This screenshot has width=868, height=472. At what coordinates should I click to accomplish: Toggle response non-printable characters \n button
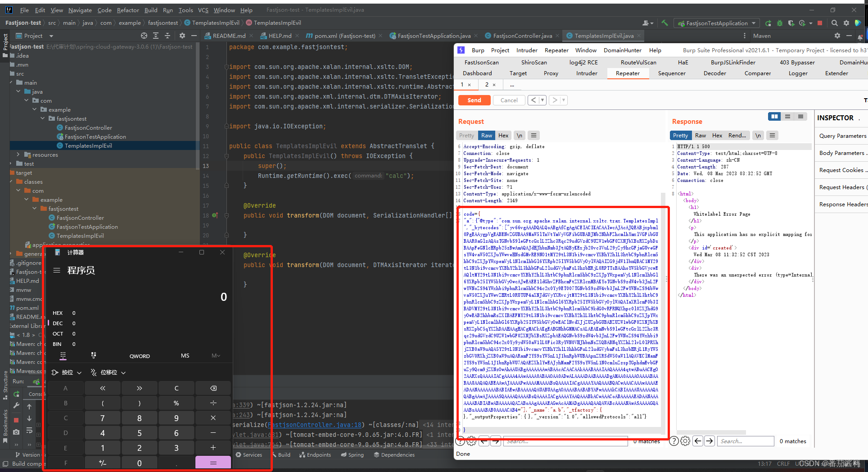click(x=758, y=135)
